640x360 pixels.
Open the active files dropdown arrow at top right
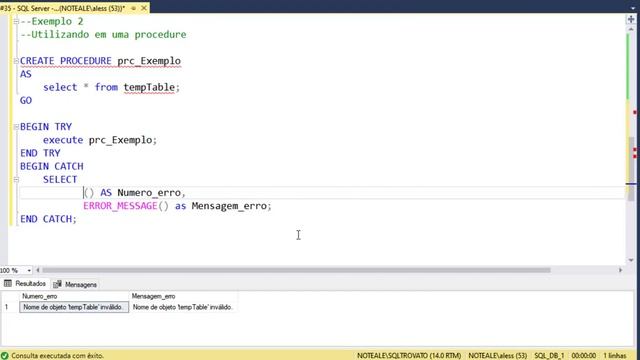[633, 8]
